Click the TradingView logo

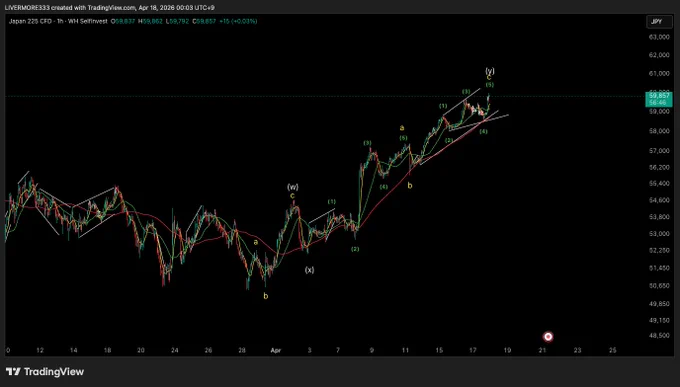pos(45,372)
